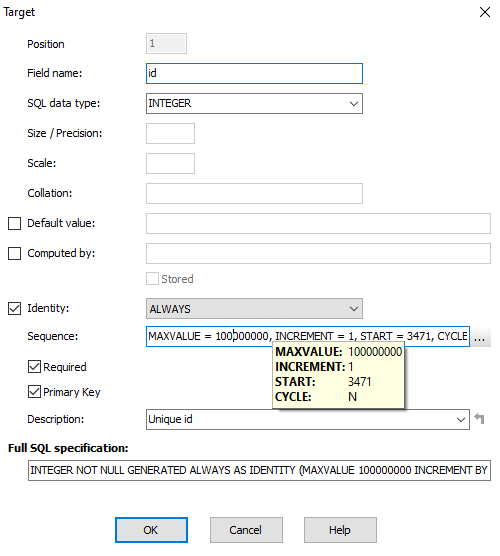
Task: Focus the Scale input field
Action: point(170,163)
